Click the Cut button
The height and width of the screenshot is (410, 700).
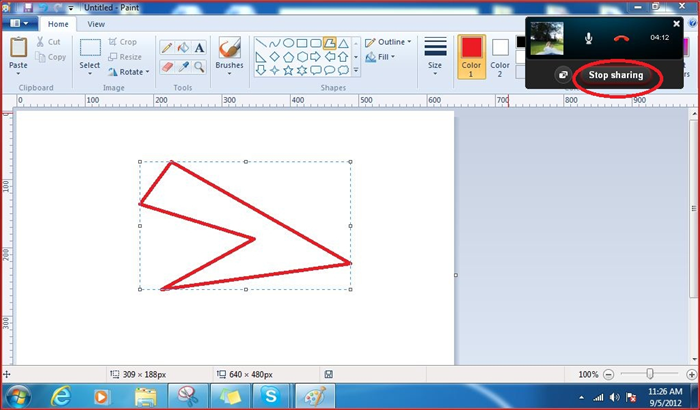pyautogui.click(x=48, y=42)
